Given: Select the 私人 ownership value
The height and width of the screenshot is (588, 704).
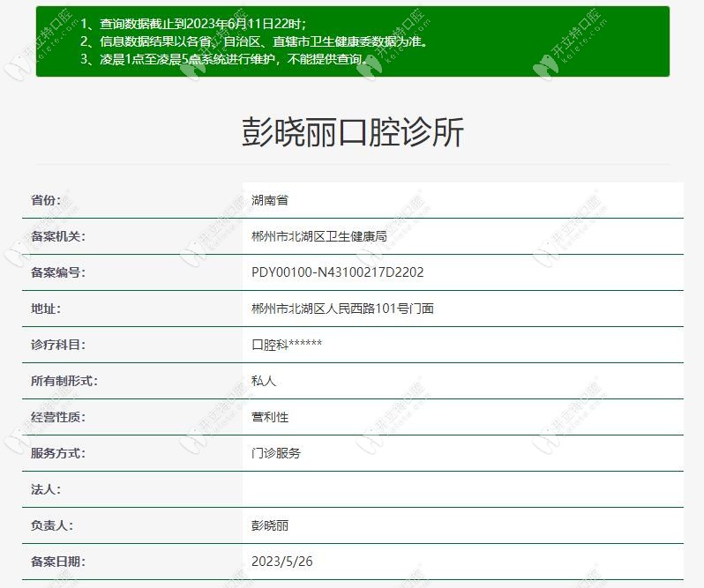Looking at the screenshot, I should tap(264, 381).
